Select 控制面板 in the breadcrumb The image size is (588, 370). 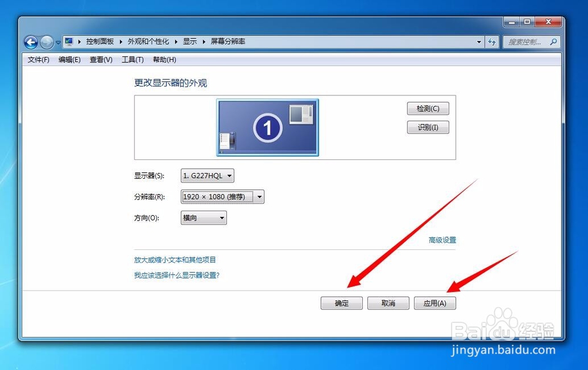point(100,41)
